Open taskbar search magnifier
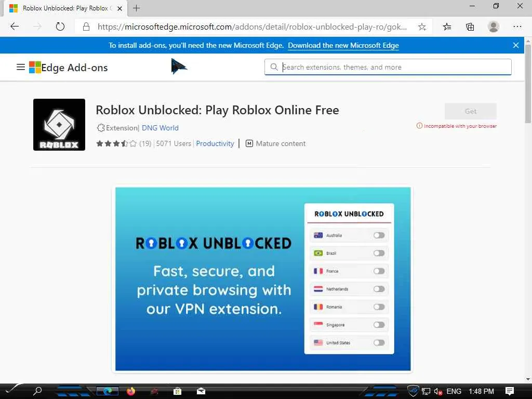The image size is (532, 399). coord(37,391)
